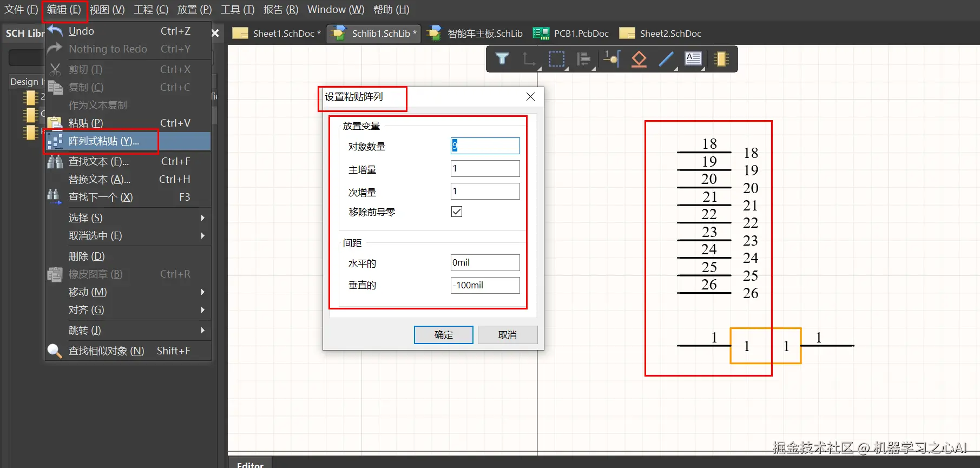Close the 设置粘贴阵列 dialog
This screenshot has height=468, width=980.
530,97
